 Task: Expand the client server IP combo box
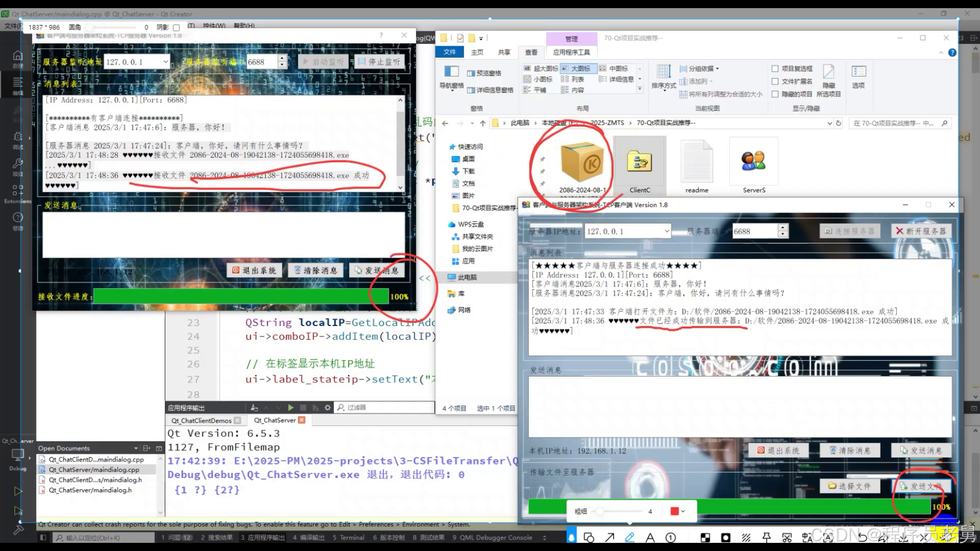click(x=666, y=231)
